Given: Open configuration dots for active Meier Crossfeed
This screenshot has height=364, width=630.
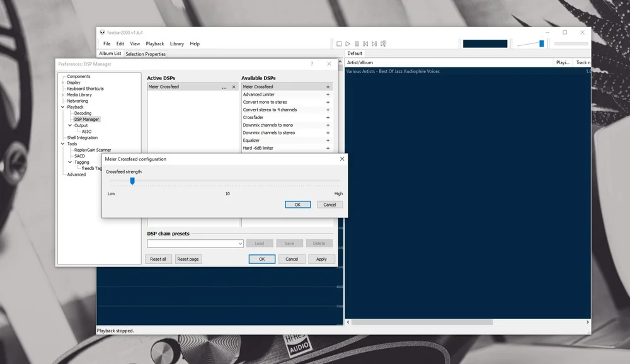Looking at the screenshot, I should tap(224, 87).
